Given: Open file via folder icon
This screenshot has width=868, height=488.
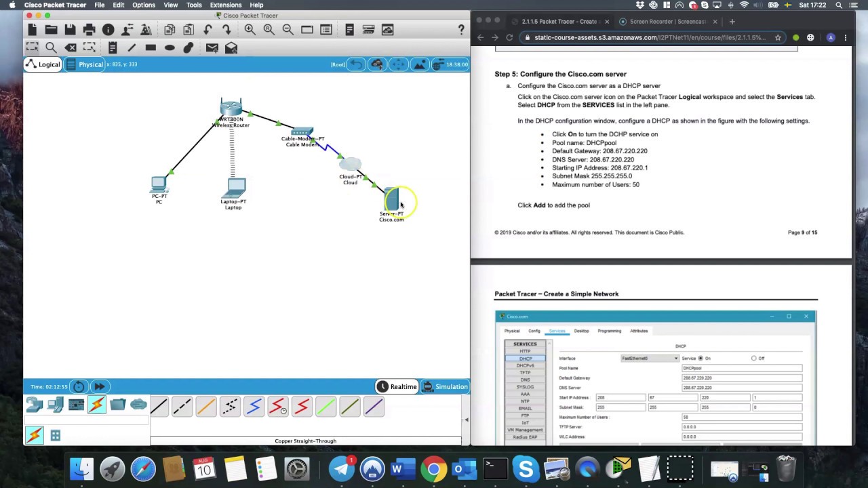Looking at the screenshot, I should pyautogui.click(x=51, y=30).
